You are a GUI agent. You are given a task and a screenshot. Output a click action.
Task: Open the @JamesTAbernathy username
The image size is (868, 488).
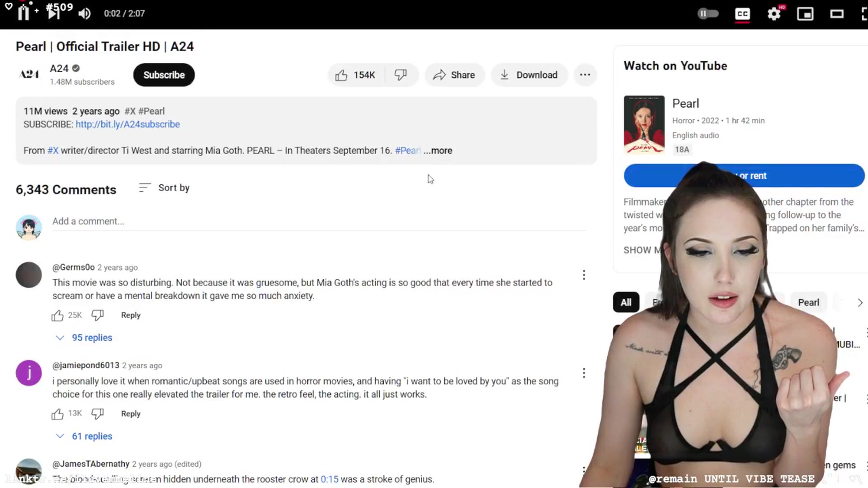pos(91,464)
